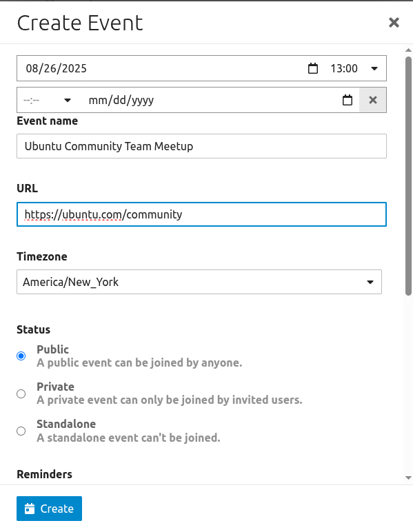Open the start date calendar picker icon

click(313, 68)
